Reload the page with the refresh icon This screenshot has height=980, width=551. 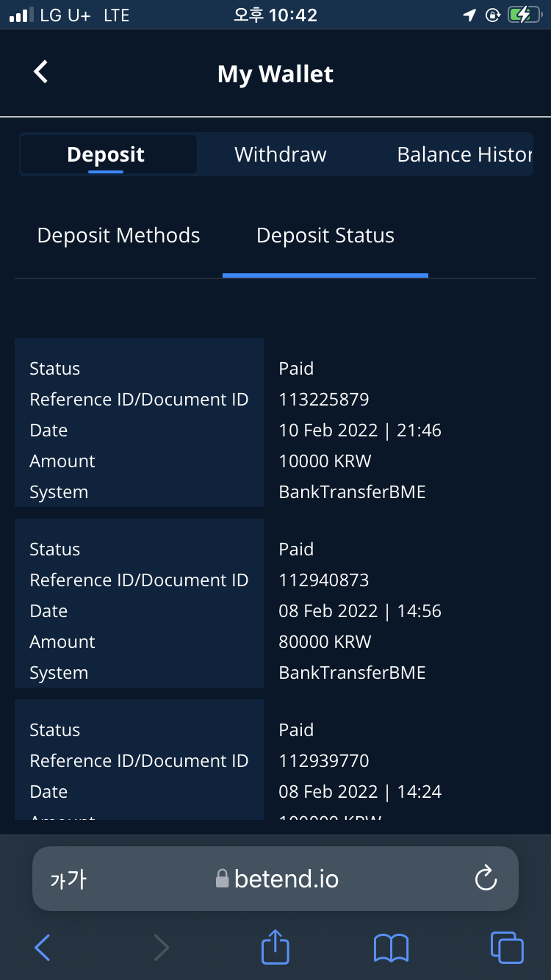[486, 879]
